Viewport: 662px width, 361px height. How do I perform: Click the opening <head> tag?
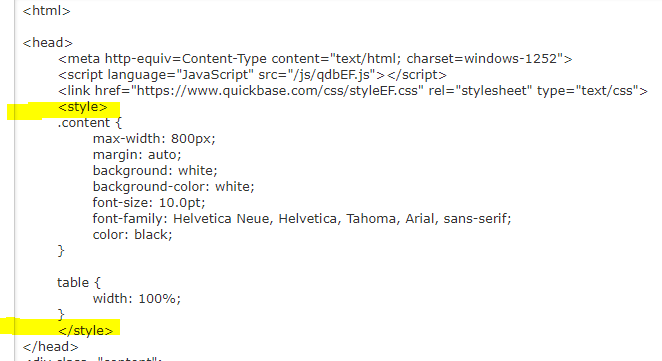pyautogui.click(x=48, y=43)
